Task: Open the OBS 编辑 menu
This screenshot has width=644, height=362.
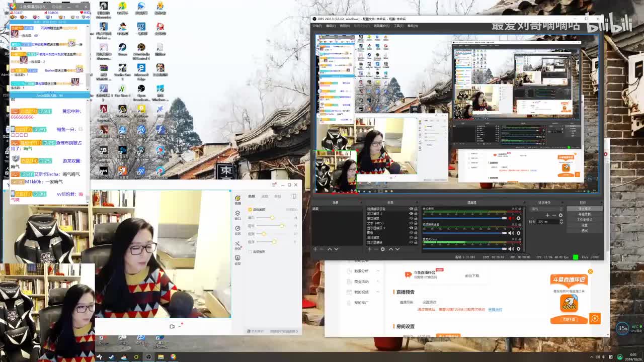Action: pos(331,26)
